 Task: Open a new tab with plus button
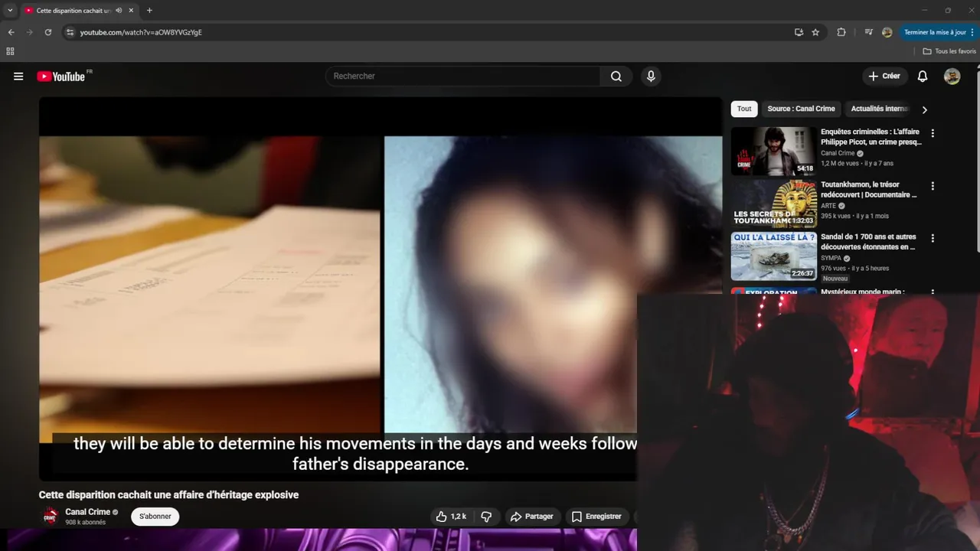149,11
